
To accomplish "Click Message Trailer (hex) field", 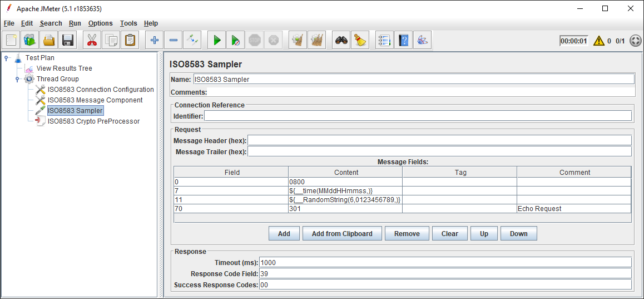I will click(x=439, y=152).
